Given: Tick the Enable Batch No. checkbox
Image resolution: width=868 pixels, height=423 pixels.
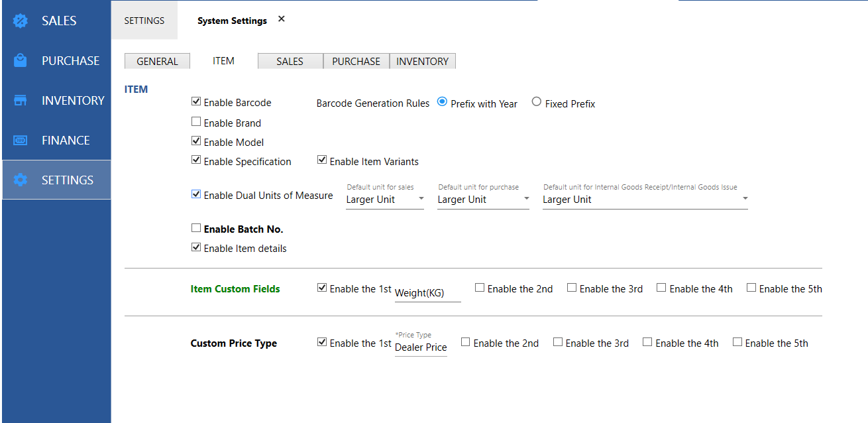Looking at the screenshot, I should [x=196, y=228].
